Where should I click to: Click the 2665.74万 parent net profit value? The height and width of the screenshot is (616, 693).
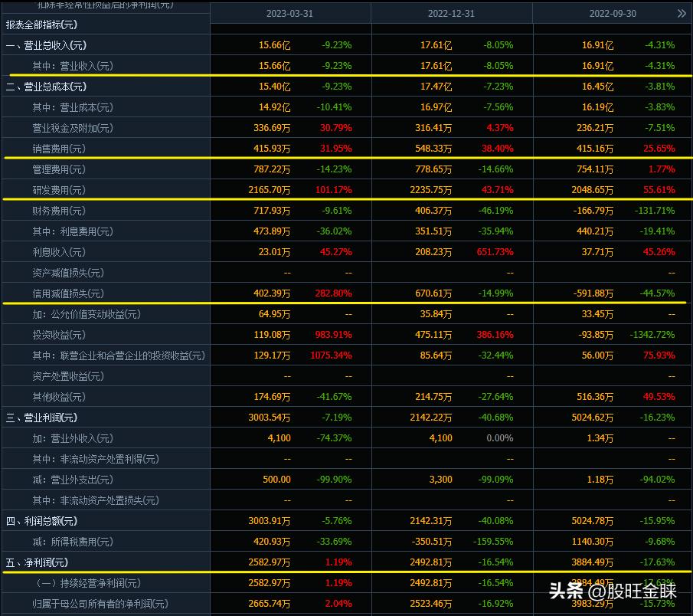tap(269, 604)
